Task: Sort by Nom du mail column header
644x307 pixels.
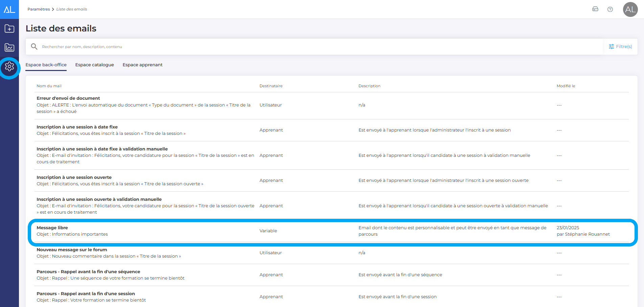Action: tap(49, 86)
